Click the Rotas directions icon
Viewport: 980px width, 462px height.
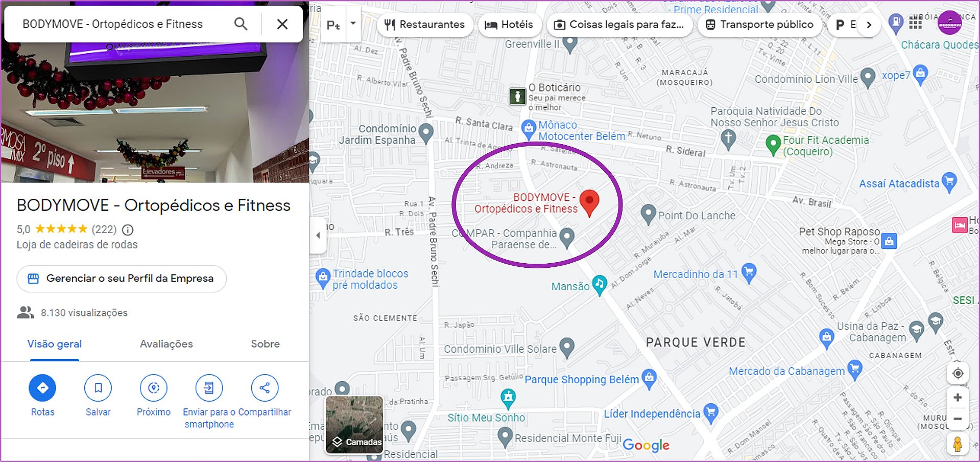coord(42,388)
